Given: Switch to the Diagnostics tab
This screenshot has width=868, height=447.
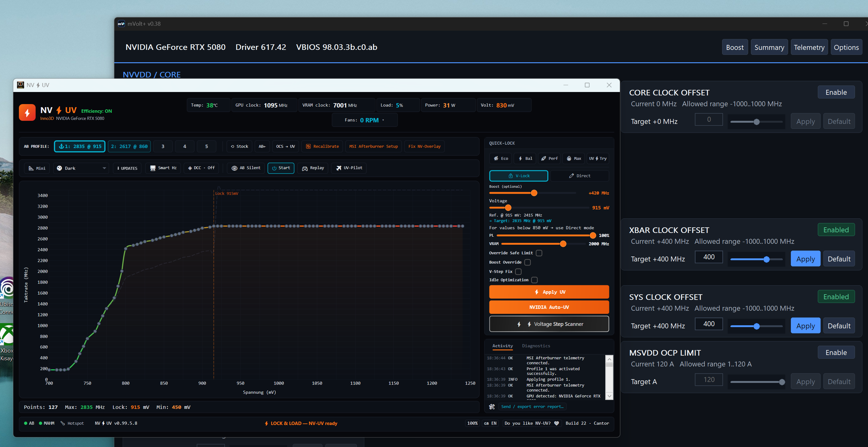Looking at the screenshot, I should (536, 346).
